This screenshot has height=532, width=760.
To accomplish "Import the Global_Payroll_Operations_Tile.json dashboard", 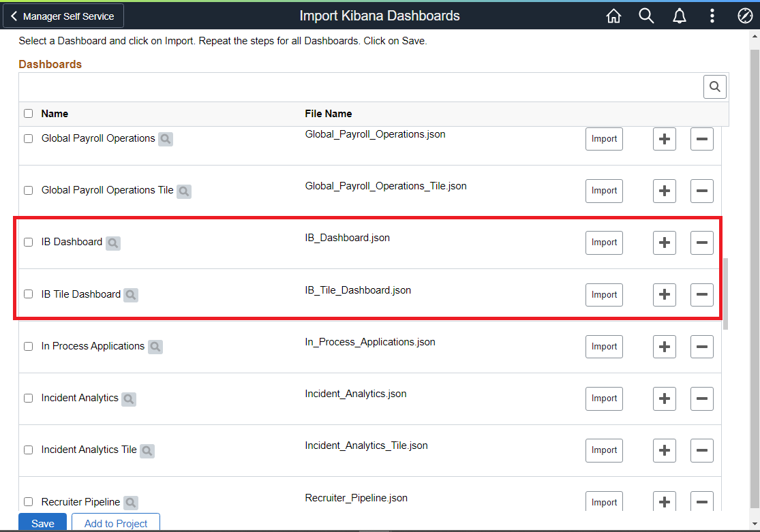I will (604, 191).
